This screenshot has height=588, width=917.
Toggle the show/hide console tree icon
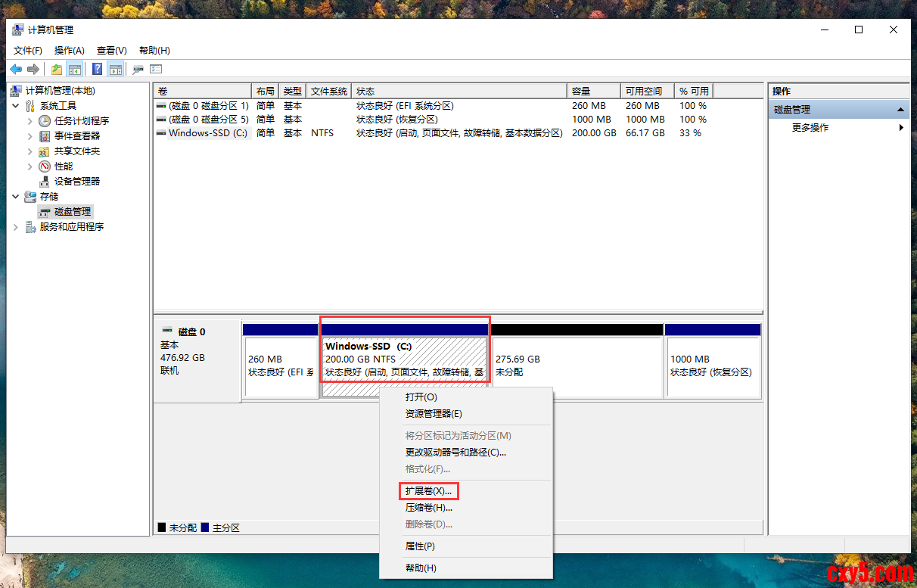[x=75, y=70]
